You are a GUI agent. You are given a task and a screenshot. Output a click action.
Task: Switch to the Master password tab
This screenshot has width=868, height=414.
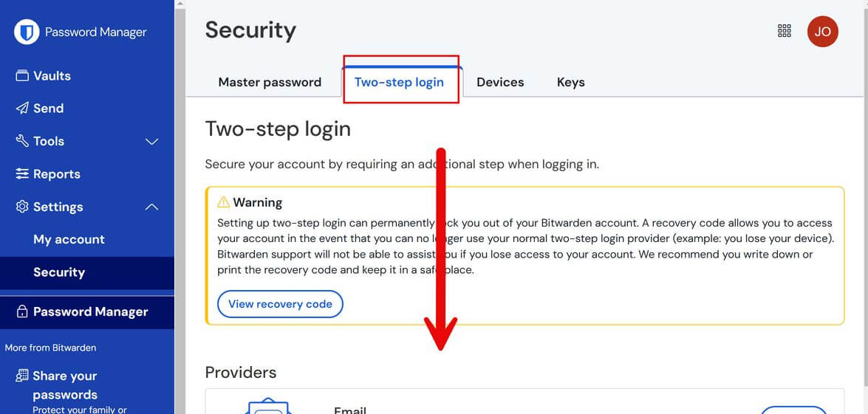click(270, 83)
